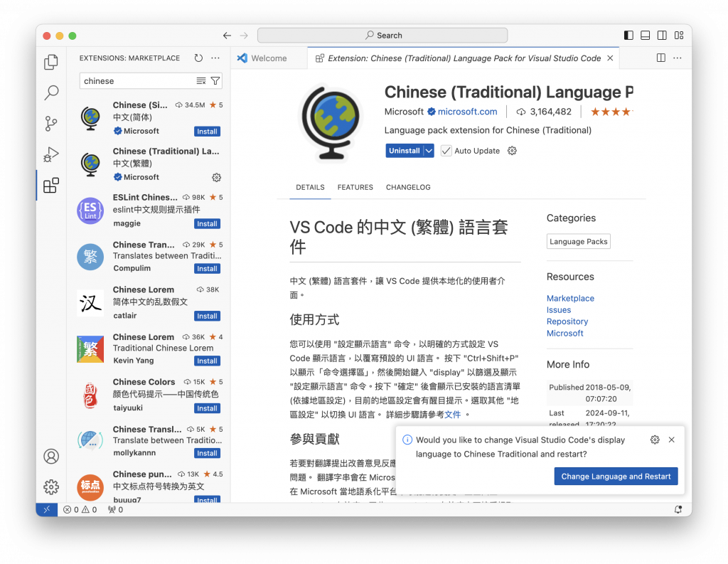The image size is (728, 564).
Task: Open forwarded ports status item
Action: click(116, 510)
